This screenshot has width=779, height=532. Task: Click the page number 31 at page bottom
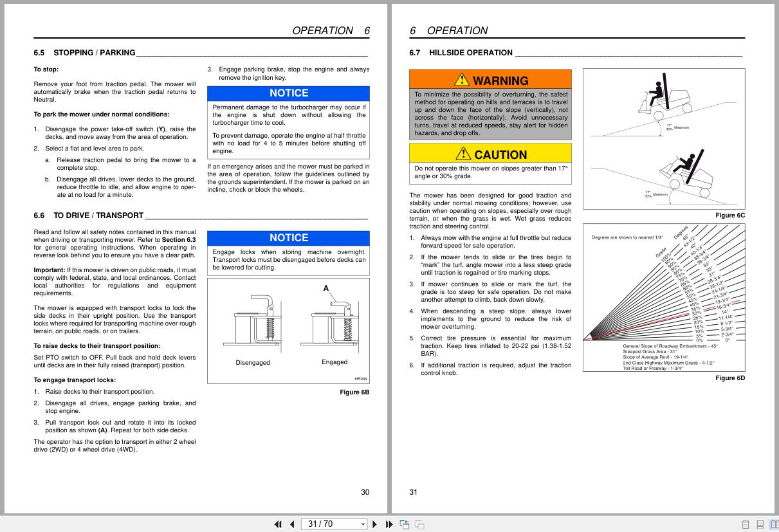point(414,492)
